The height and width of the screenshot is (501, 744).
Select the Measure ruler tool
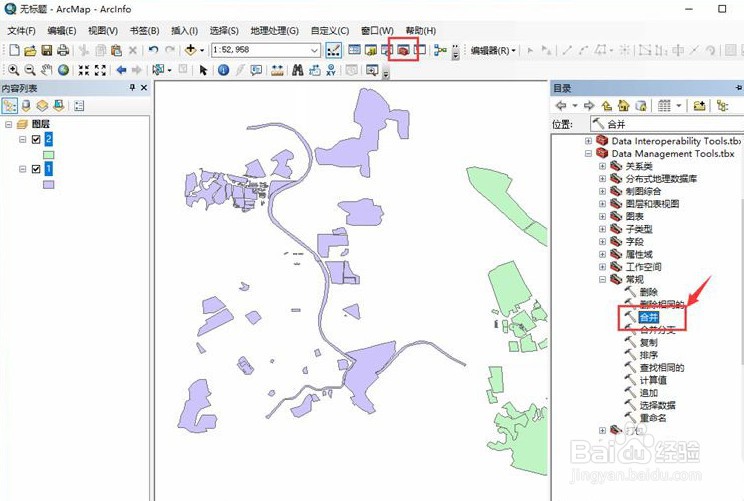pos(277,70)
